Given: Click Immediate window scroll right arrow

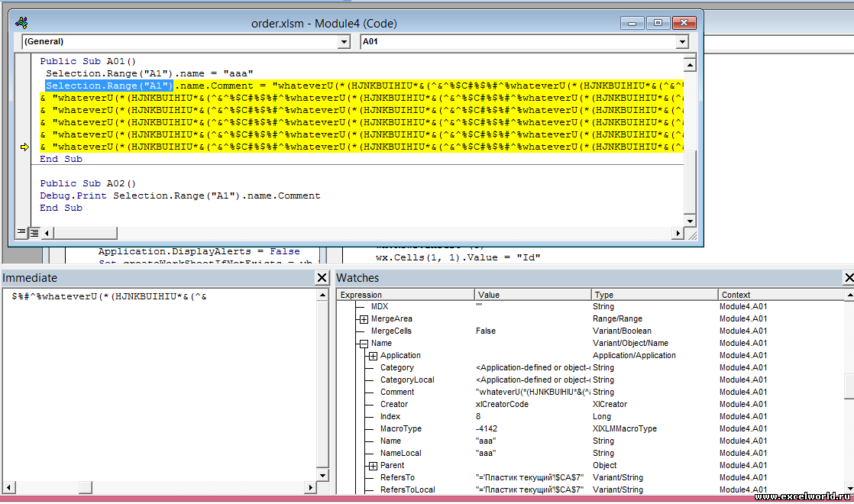Looking at the screenshot, I should point(310,487).
